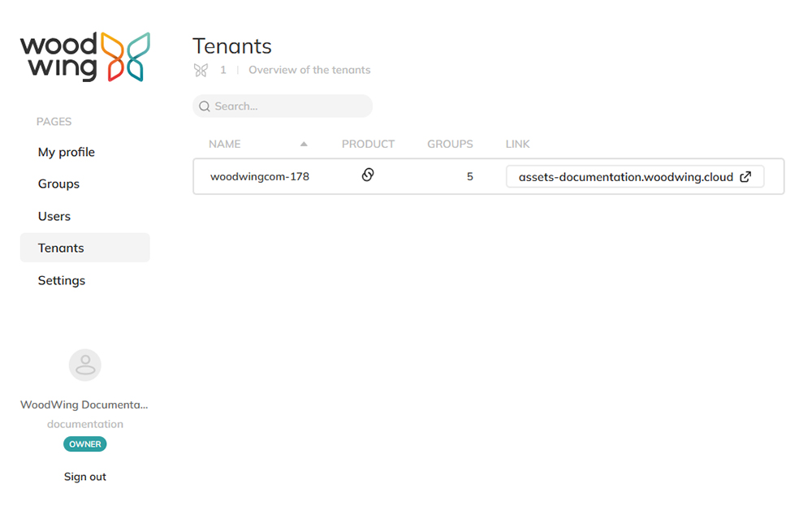
Task: Click the user avatar icon above WoodWing Documenta...
Action: tap(84, 365)
